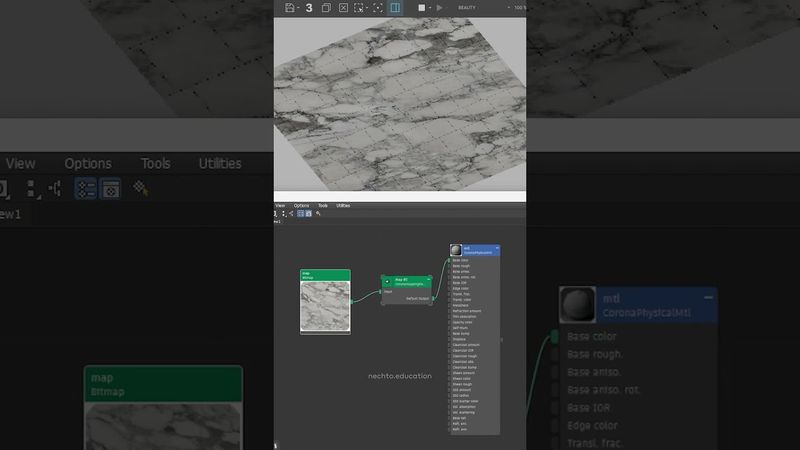Click the copy to clipboard overlapping-squares icon
Image resolution: width=800 pixels, height=450 pixels.
[x=326, y=8]
